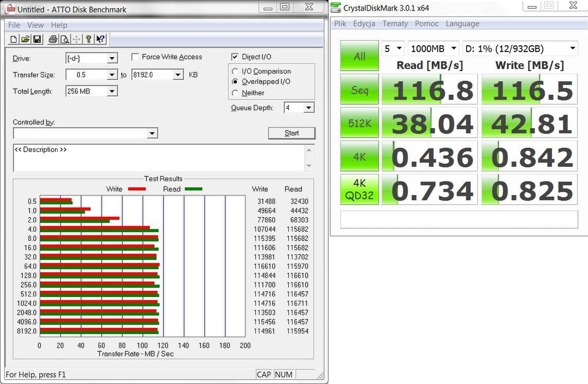Open the ATTO View menu
588x384 pixels.
(x=35, y=25)
